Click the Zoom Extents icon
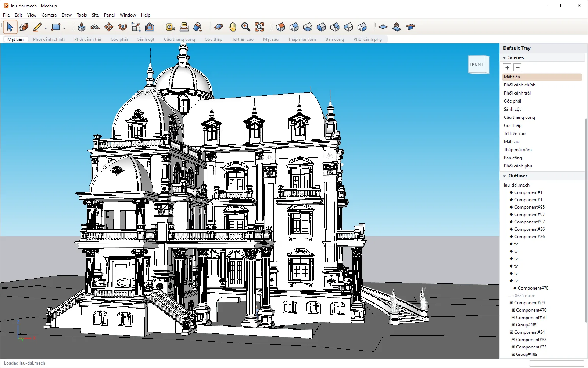Screen dimensions: 588x368 click(x=259, y=27)
